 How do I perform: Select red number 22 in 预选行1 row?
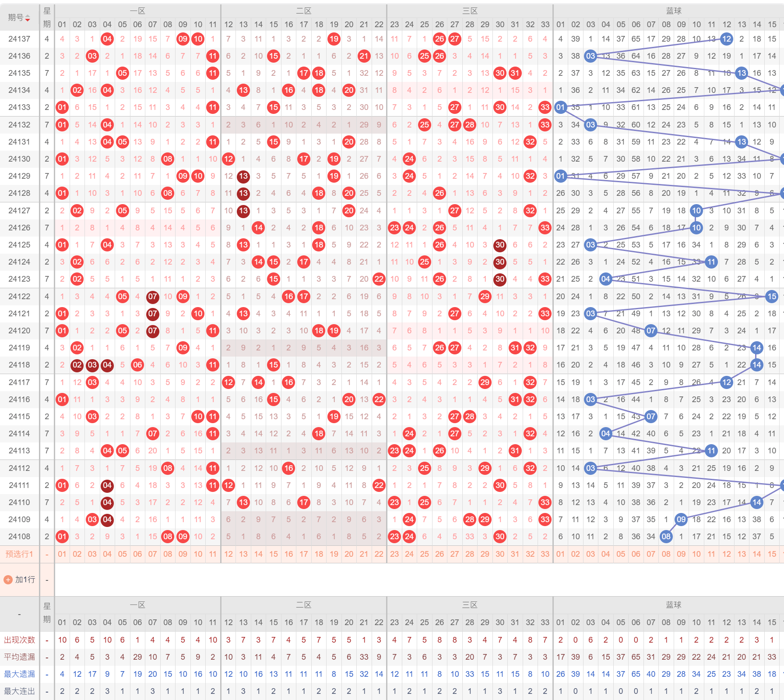(379, 554)
